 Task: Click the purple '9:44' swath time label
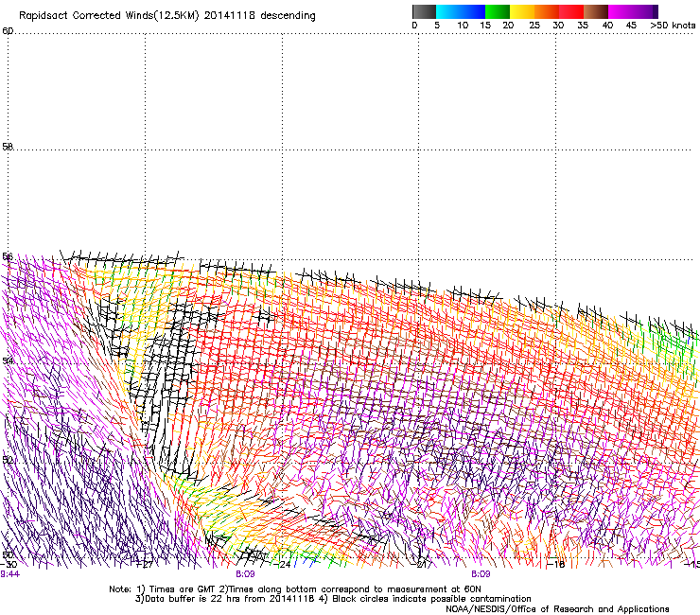tap(9, 574)
